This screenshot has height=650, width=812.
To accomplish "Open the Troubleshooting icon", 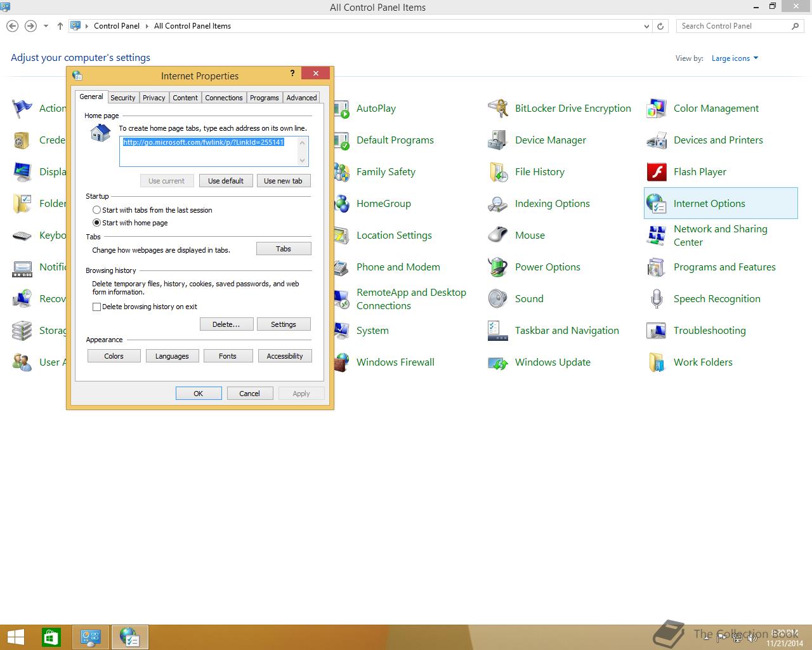I will tap(656, 331).
